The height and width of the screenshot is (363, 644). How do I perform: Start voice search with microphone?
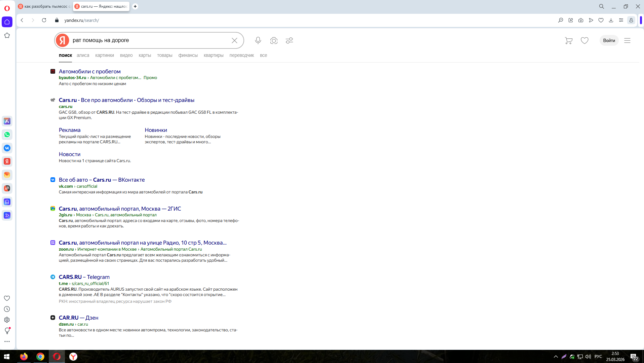point(258,40)
